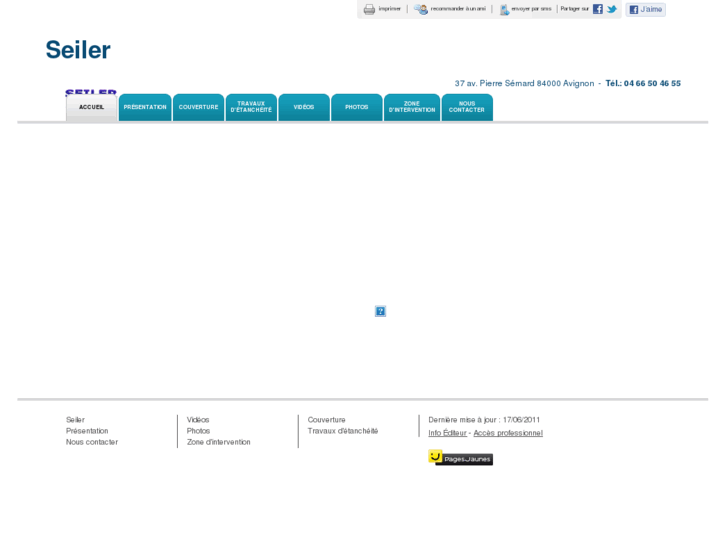Screen dimensions: 727x545
Task: Open the Info Éditeur link
Action: (x=447, y=433)
